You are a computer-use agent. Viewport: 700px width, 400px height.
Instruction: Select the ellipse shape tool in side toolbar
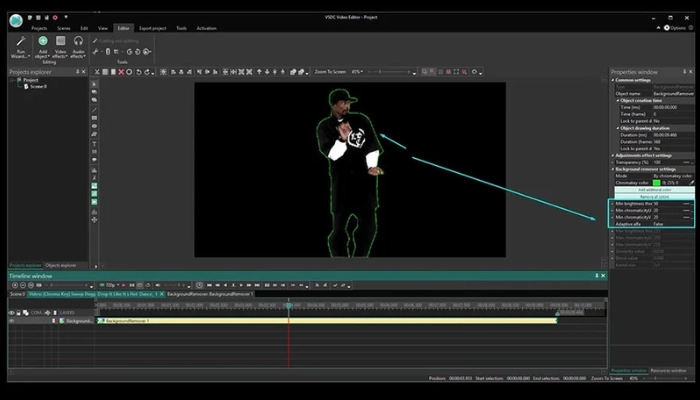94,126
